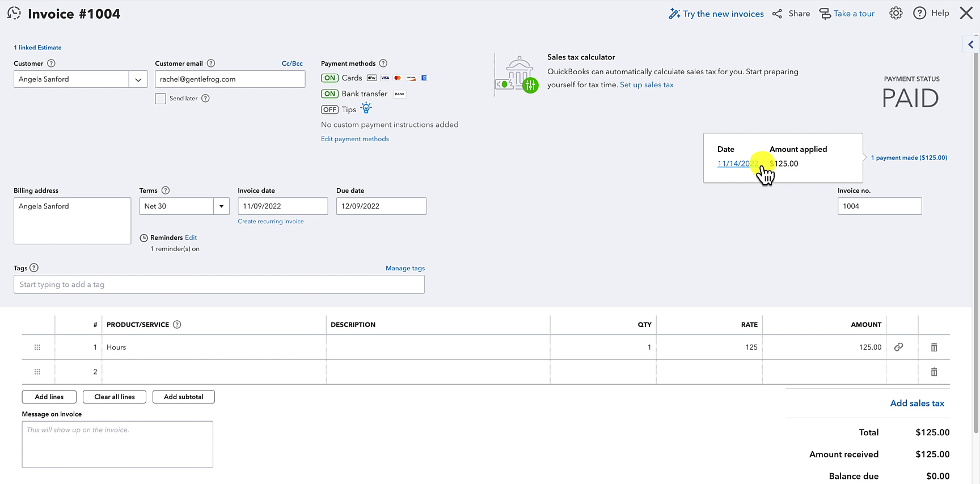Click the Hours product cell in line 1
This screenshot has height=484, width=980.
tap(214, 347)
